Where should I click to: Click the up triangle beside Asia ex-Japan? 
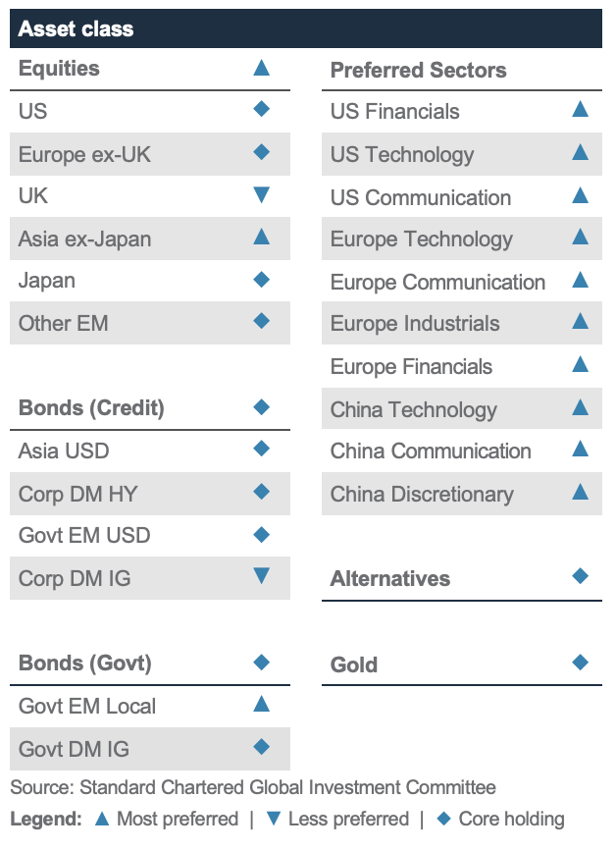click(262, 237)
